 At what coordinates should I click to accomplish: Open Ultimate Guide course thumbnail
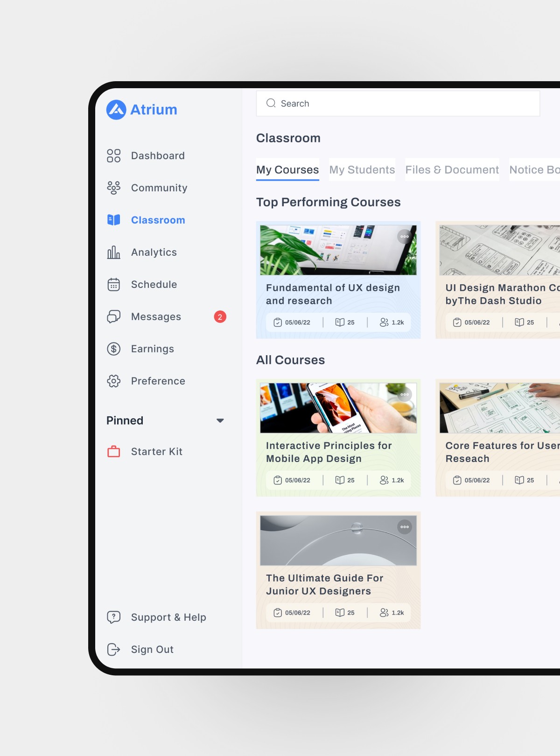point(338,541)
